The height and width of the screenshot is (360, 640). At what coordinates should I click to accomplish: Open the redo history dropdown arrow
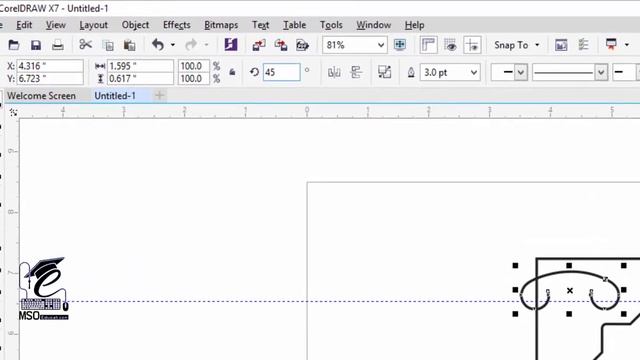206,45
